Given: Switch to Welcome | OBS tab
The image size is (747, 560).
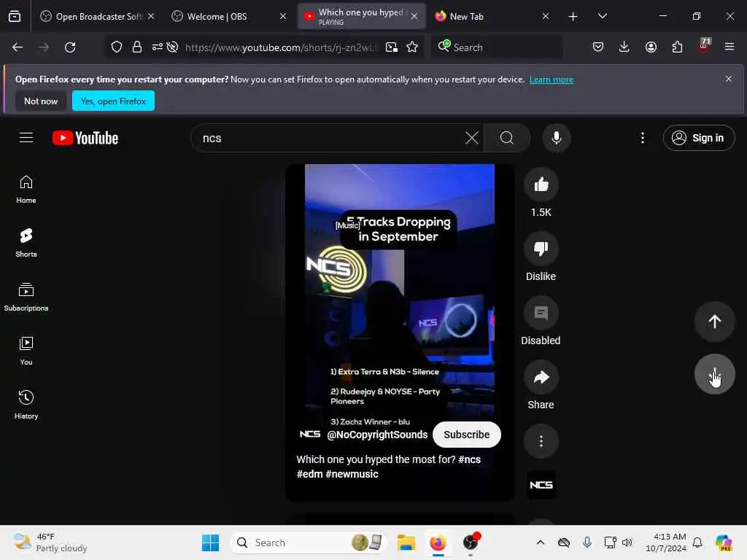Looking at the screenshot, I should pos(228,16).
